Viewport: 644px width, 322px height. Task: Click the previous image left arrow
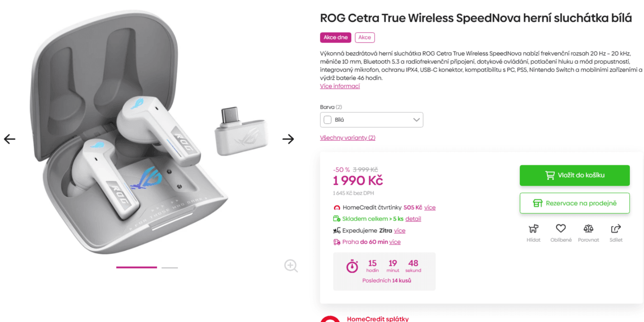(x=10, y=139)
